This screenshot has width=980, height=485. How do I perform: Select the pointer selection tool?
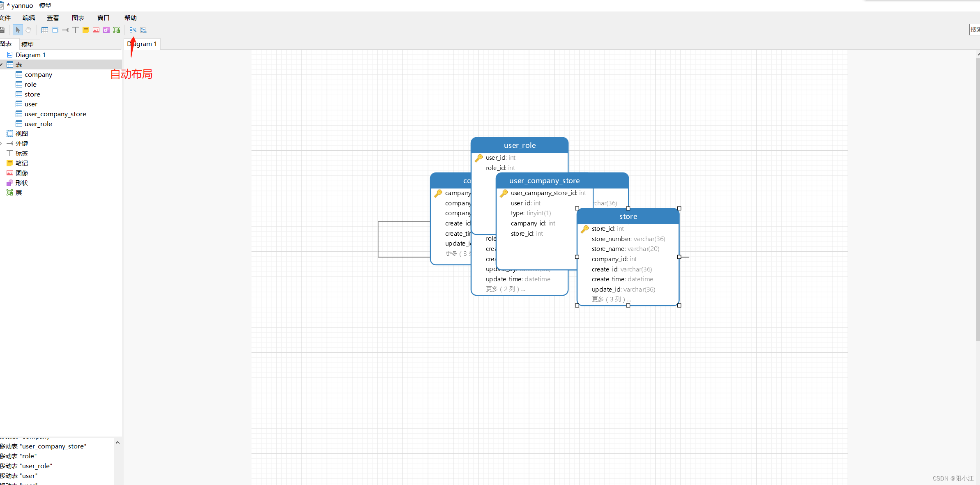[x=18, y=30]
